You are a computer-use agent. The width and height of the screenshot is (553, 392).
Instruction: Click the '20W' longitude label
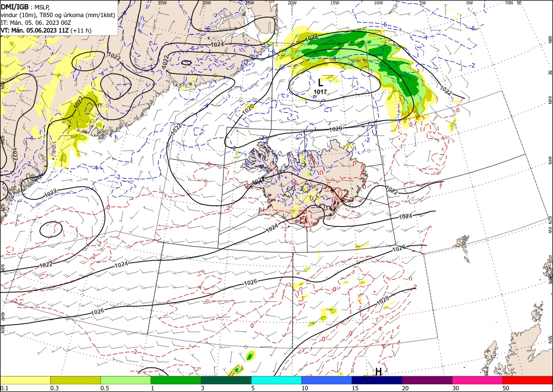tap(292, 3)
